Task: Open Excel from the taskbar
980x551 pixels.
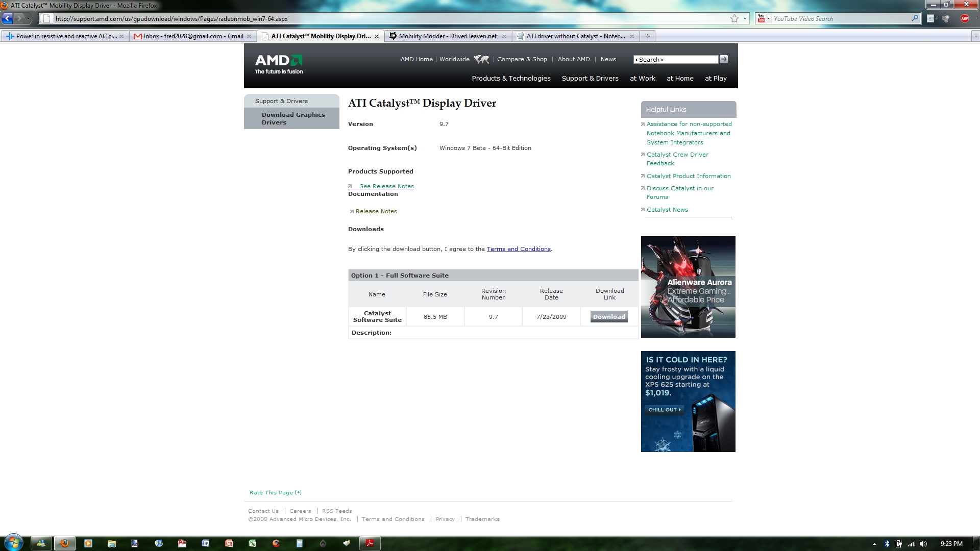Action: [x=252, y=543]
